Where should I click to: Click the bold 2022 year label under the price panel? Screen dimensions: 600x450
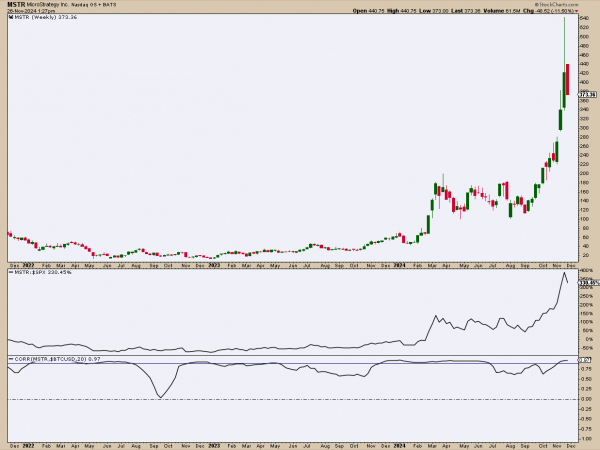point(28,265)
